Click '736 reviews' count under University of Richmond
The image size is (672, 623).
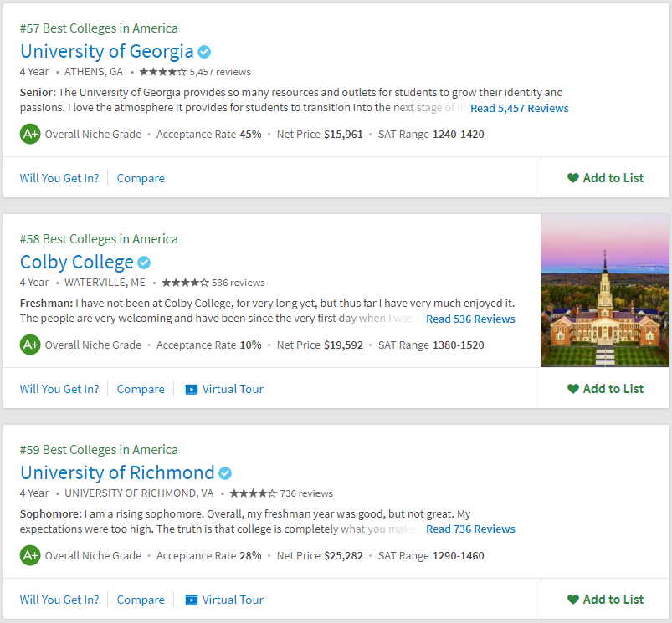pos(306,493)
